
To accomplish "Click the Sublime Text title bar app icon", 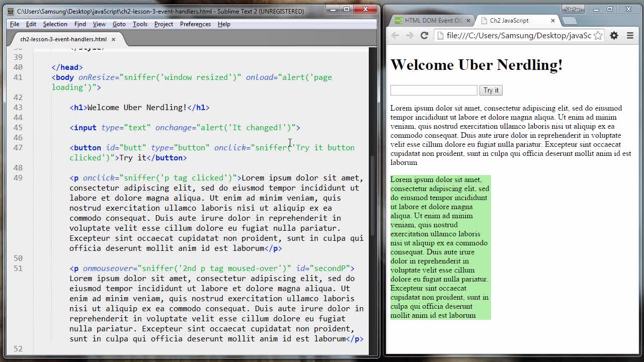I will (11, 11).
